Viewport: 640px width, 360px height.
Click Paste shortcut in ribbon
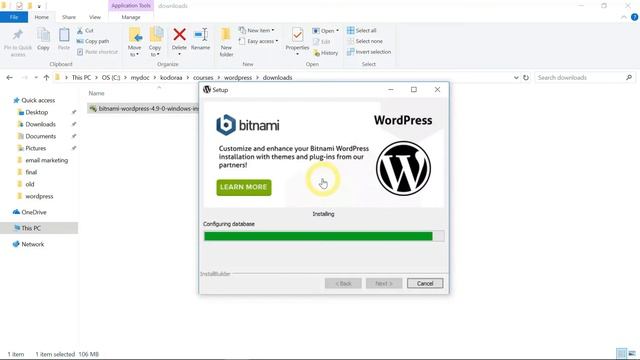[97, 52]
